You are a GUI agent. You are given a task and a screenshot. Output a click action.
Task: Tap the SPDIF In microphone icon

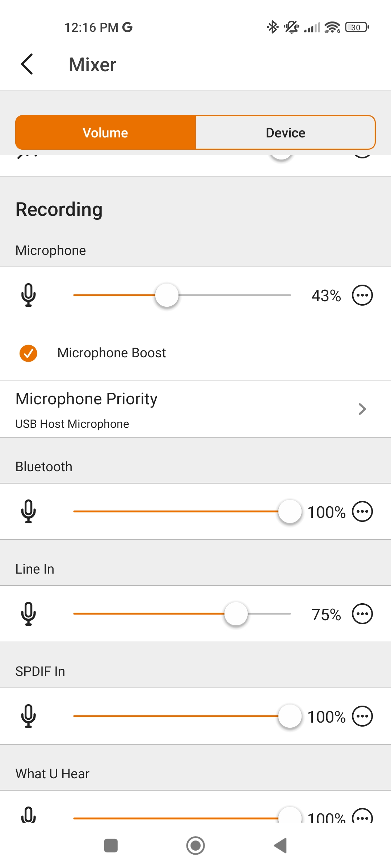(x=28, y=716)
